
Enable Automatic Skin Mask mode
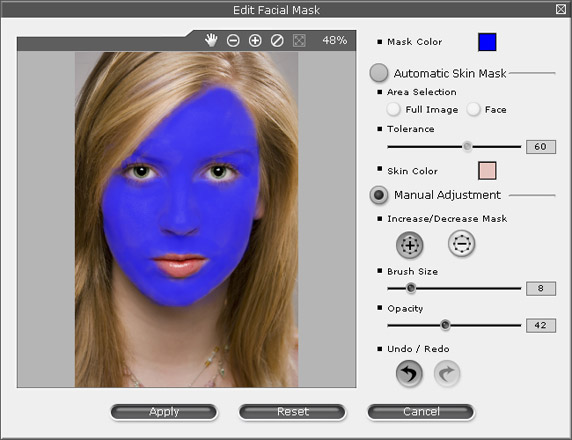(x=379, y=73)
